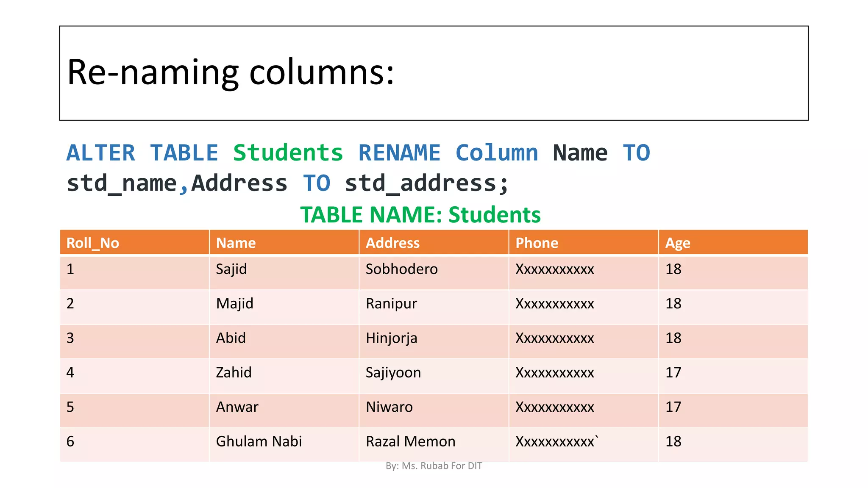
Task: Click the 'Age' column header
Action: 733,243
